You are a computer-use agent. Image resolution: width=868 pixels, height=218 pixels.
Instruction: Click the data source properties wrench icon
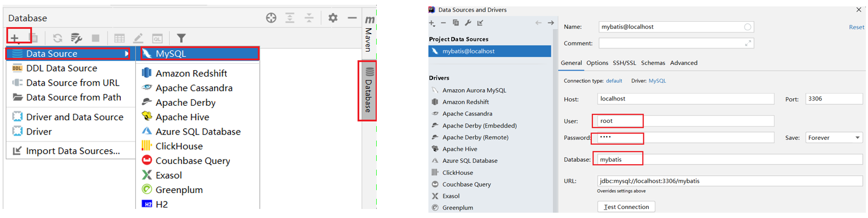pyautogui.click(x=76, y=38)
